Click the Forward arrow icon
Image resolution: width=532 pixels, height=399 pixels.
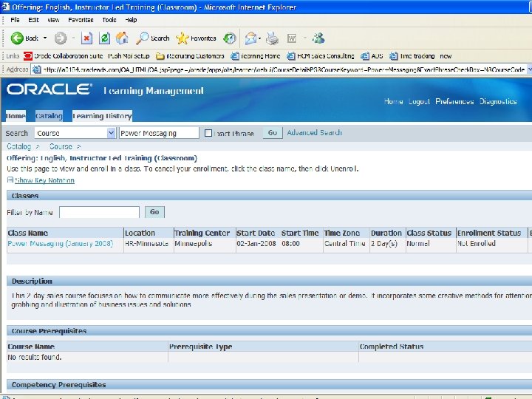point(61,38)
